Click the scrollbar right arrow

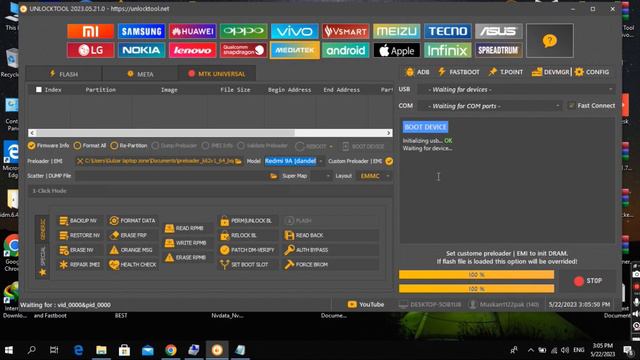click(x=389, y=133)
